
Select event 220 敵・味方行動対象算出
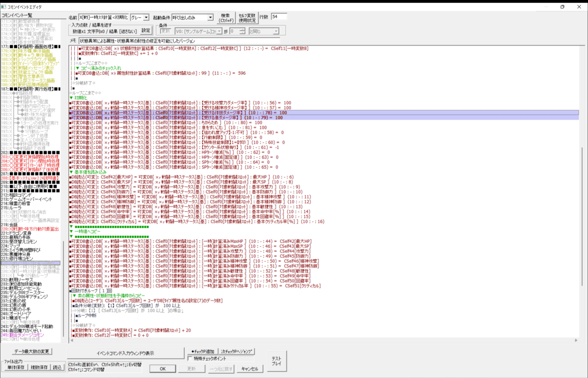tap(30, 228)
